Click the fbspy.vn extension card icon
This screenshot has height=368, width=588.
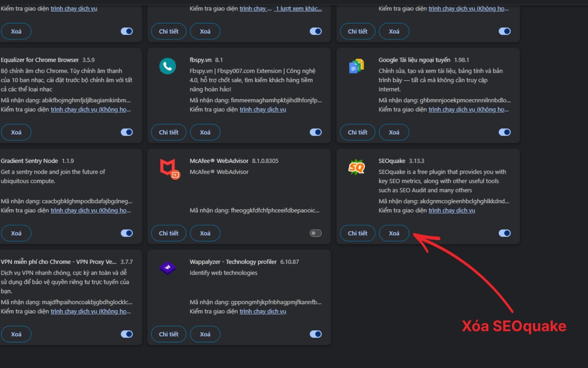[168, 66]
